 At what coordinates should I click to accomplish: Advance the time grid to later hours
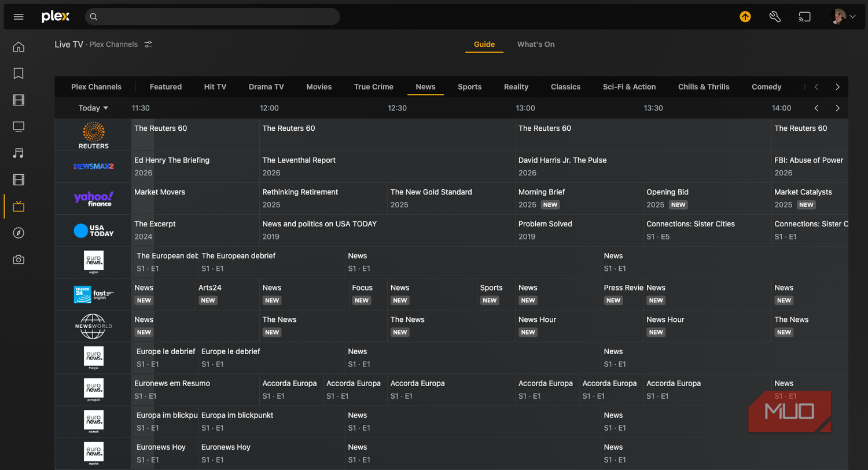[x=837, y=108]
